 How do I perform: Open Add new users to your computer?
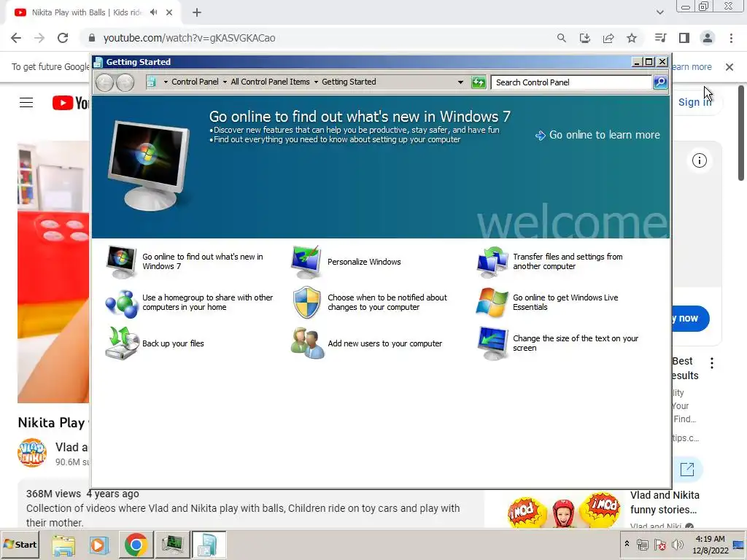pyautogui.click(x=385, y=344)
